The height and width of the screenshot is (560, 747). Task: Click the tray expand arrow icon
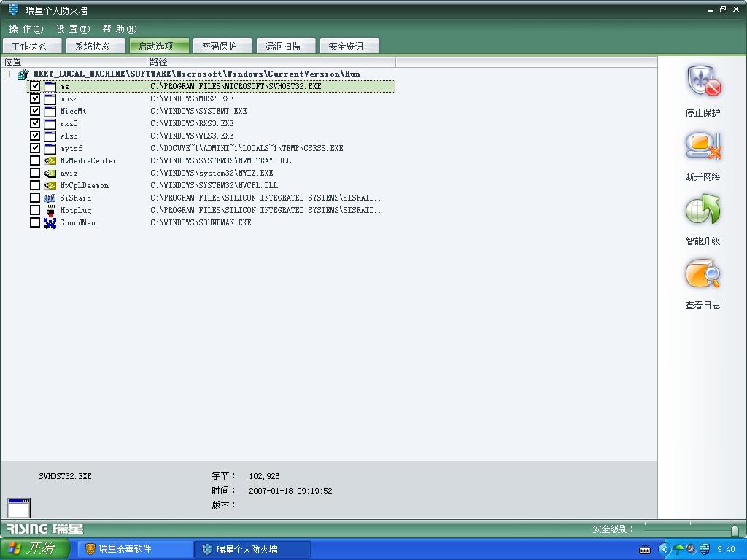(x=665, y=550)
